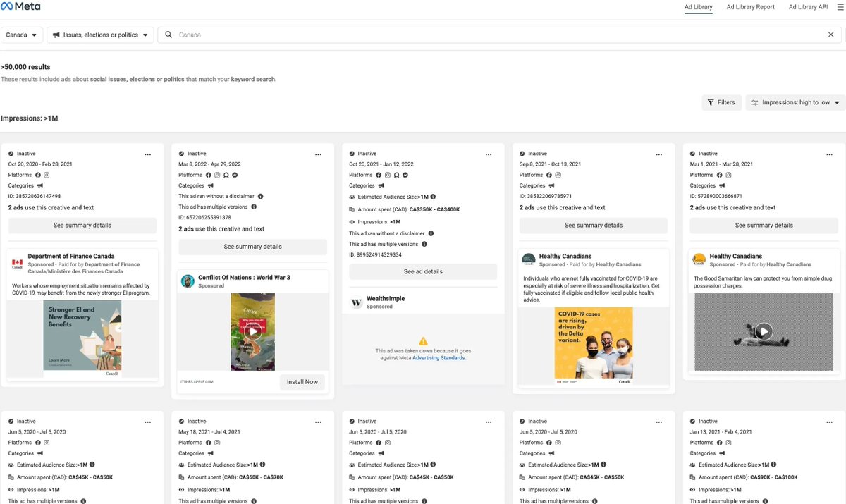Viewport: 846px width, 504px height.
Task: Click Install Now on Conflict Of Nations ad
Action: pos(302,381)
